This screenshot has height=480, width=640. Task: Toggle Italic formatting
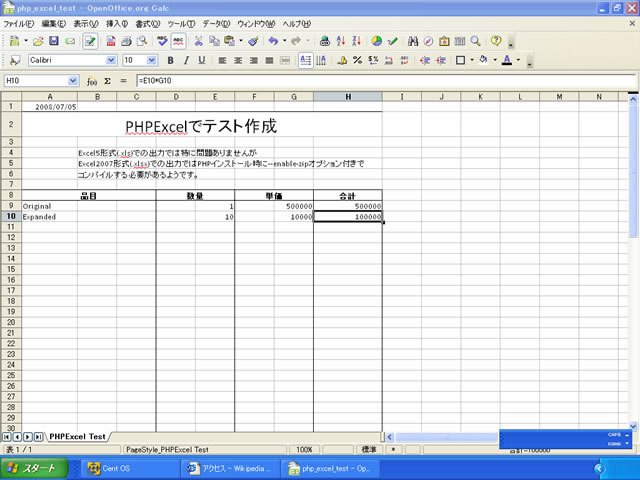click(x=186, y=60)
